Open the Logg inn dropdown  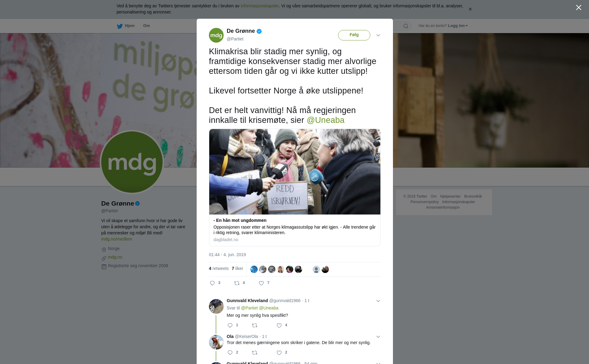click(458, 26)
